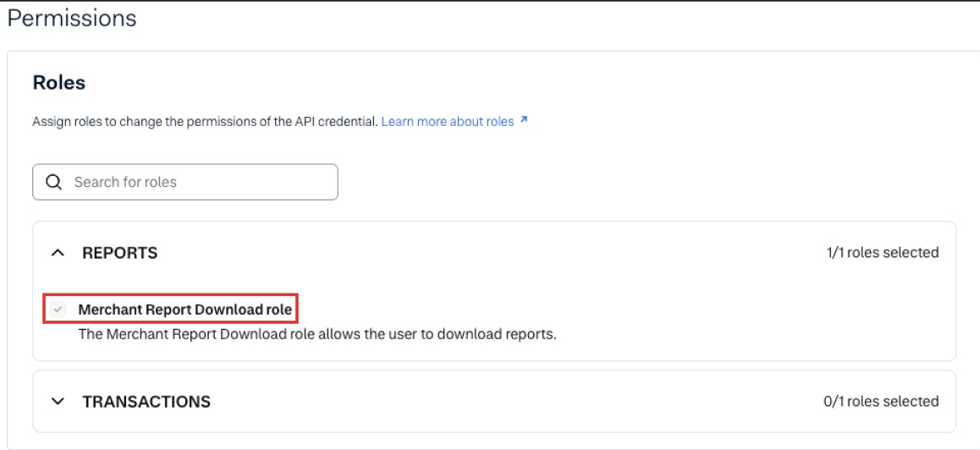This screenshot has height=450, width=980.
Task: Click the 0/1 roles selected counter
Action: [881, 401]
